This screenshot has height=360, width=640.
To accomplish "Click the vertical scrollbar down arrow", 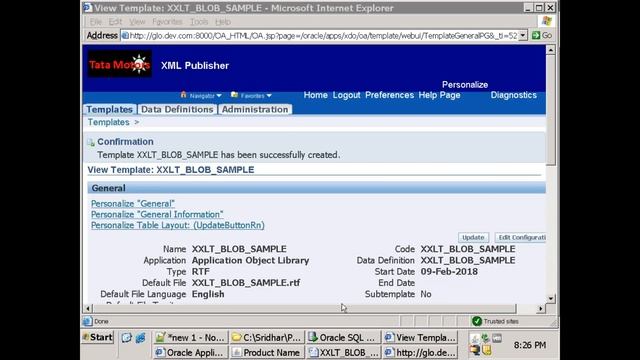I will [550, 298].
